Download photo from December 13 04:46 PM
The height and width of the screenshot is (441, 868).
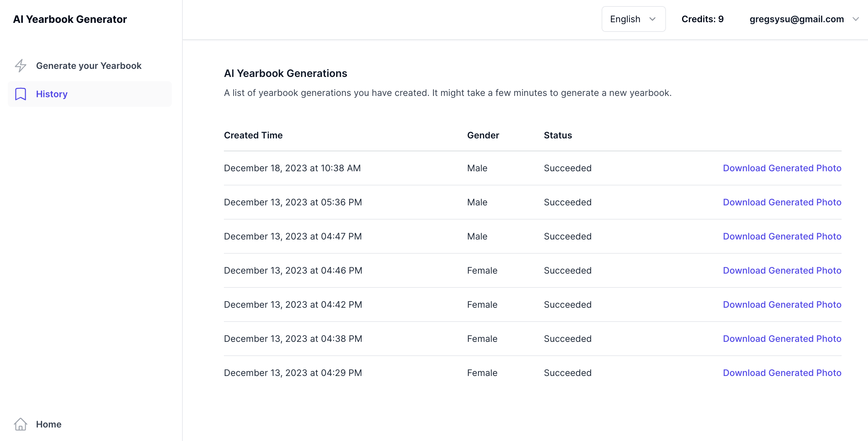tap(782, 270)
